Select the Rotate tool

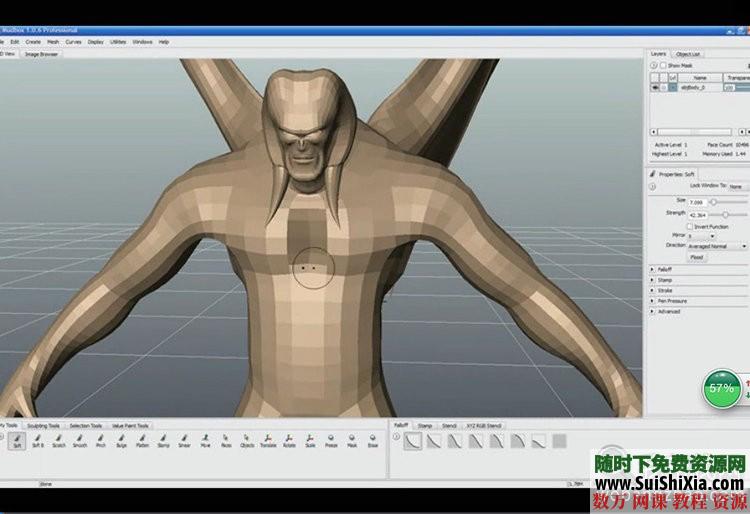click(289, 440)
